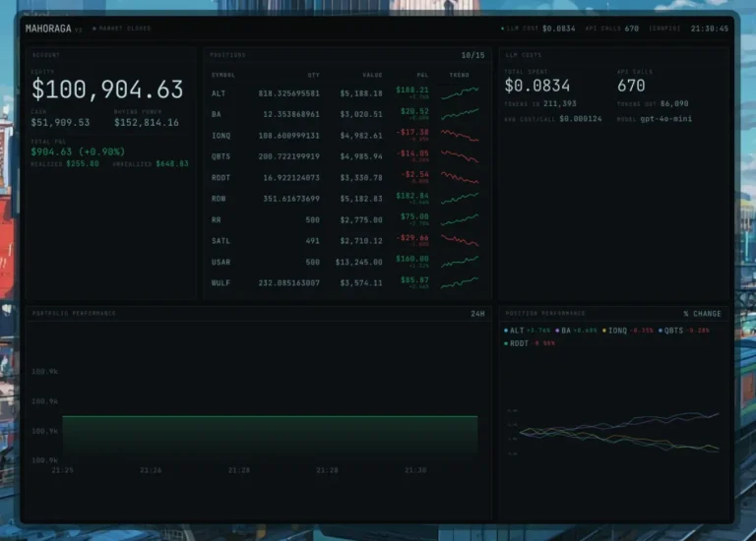756x541 pixels.
Task: Click the RDDT trend sparkline
Action: point(460,177)
